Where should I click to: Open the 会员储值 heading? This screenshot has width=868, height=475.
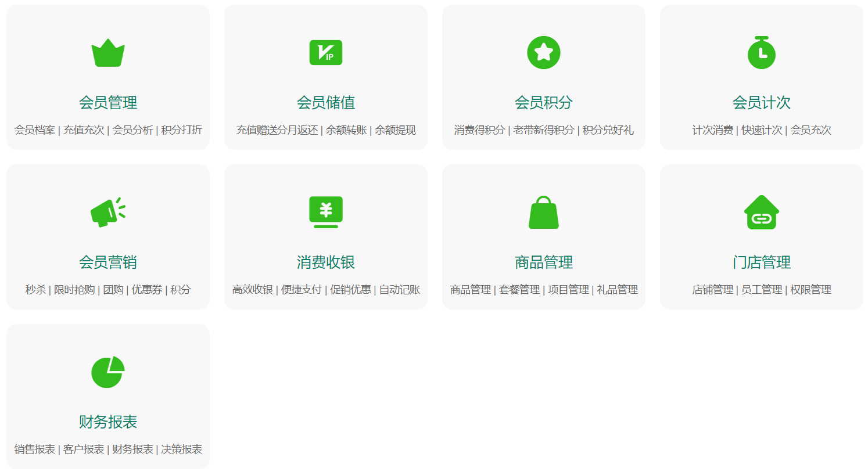point(326,103)
